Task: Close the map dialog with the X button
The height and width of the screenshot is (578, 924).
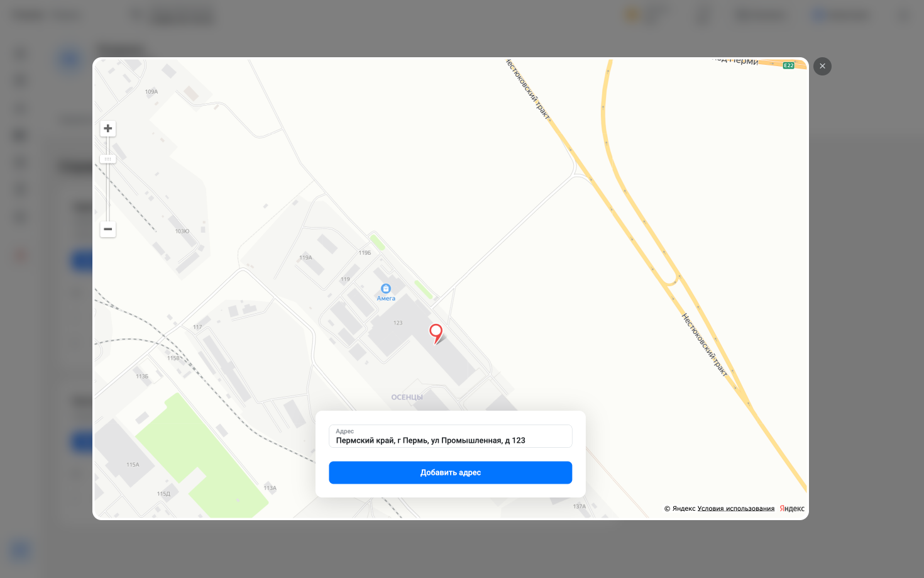Action: tap(822, 66)
